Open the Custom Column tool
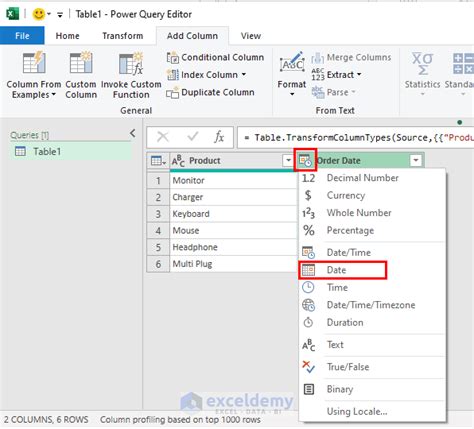The image size is (474, 429). coord(81,75)
